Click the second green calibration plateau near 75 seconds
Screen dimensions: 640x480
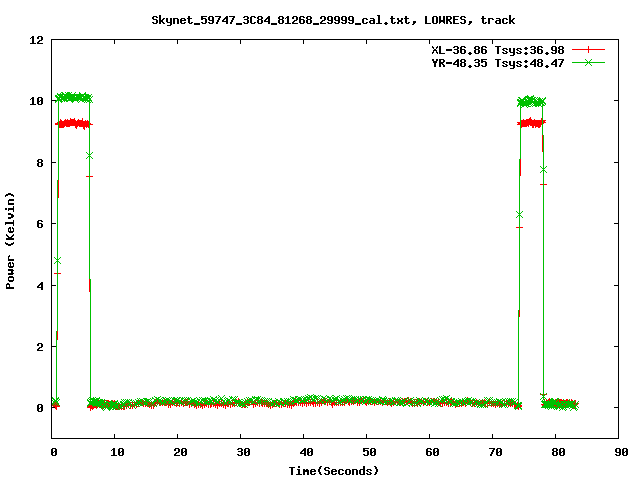click(531, 101)
